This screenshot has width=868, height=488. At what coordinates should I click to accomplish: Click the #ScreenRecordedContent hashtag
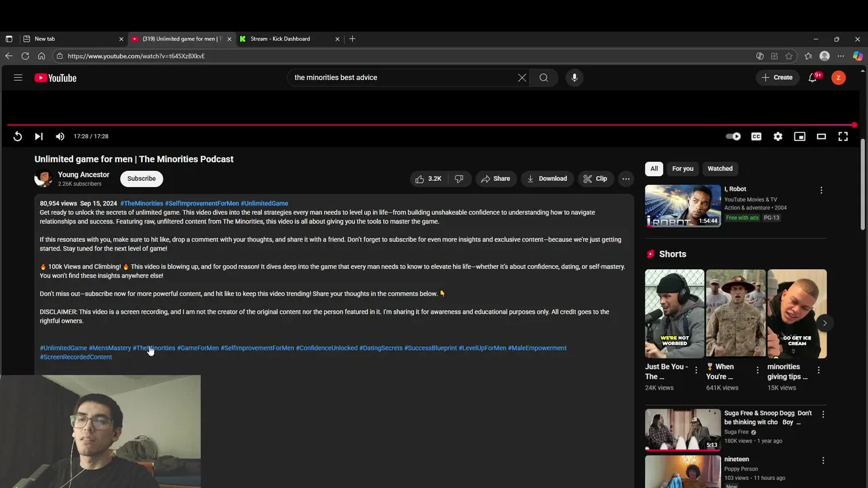click(x=76, y=357)
